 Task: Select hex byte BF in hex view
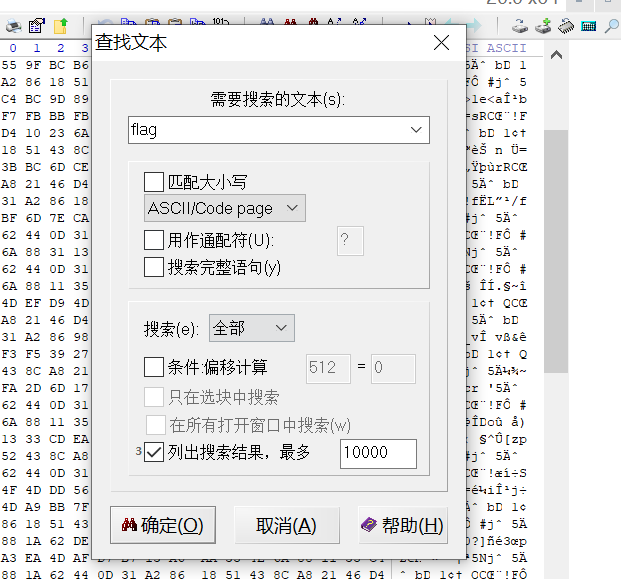click(9, 218)
